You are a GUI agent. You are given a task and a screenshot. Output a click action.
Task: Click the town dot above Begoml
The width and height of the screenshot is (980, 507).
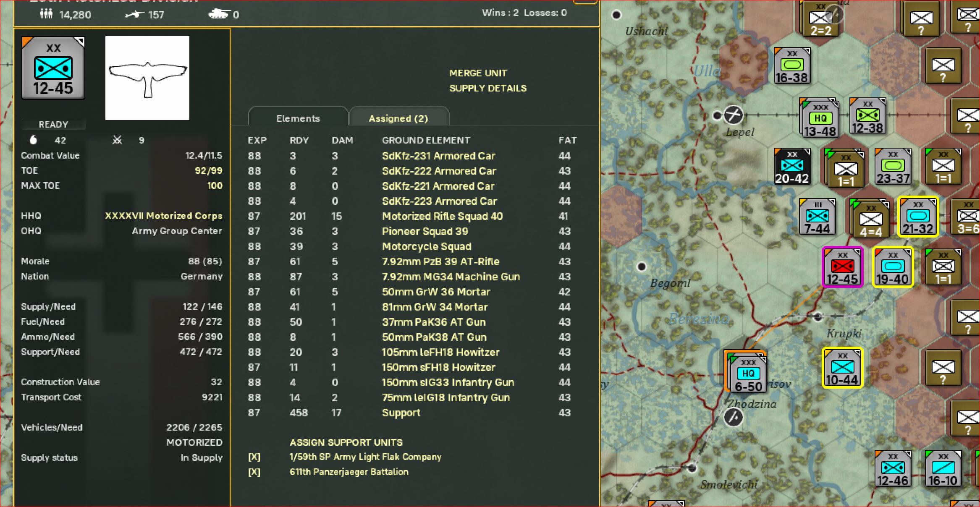coord(641,267)
